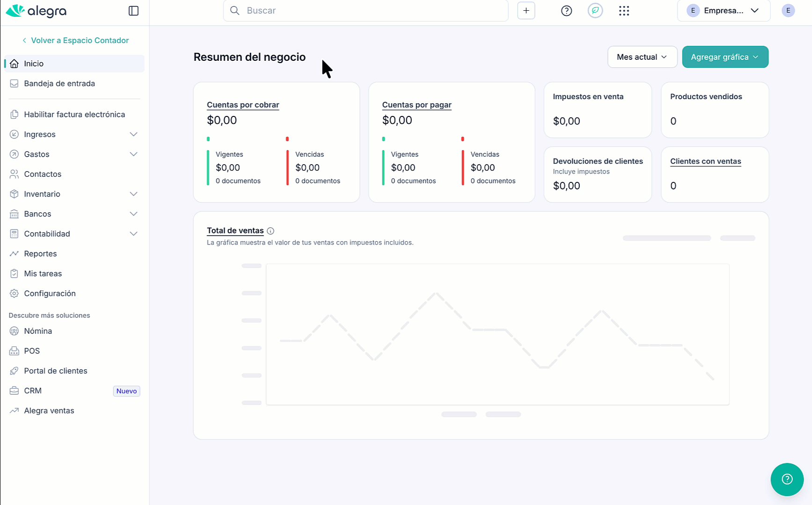Click the info icon next to Total de ventas
The height and width of the screenshot is (505, 812).
pyautogui.click(x=271, y=231)
